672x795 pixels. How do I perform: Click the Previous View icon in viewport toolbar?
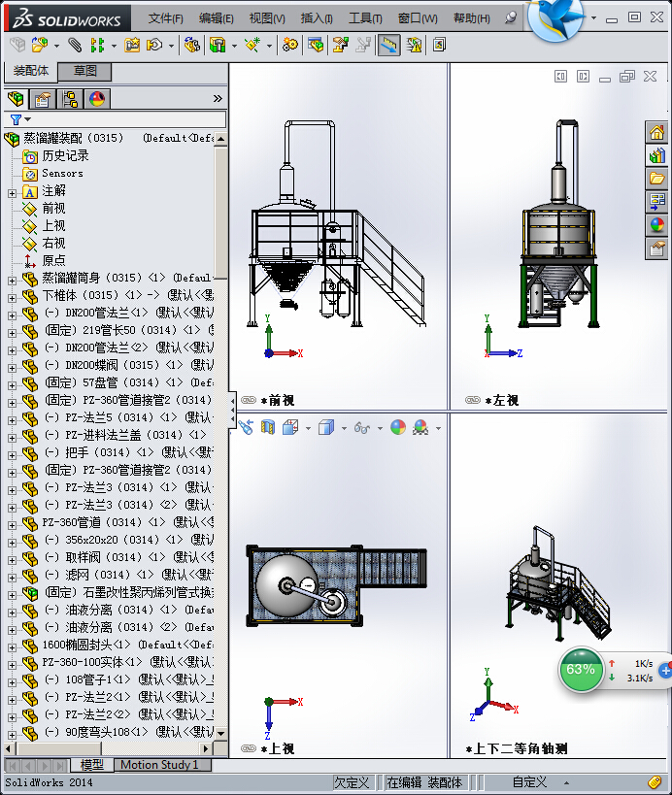(246, 427)
